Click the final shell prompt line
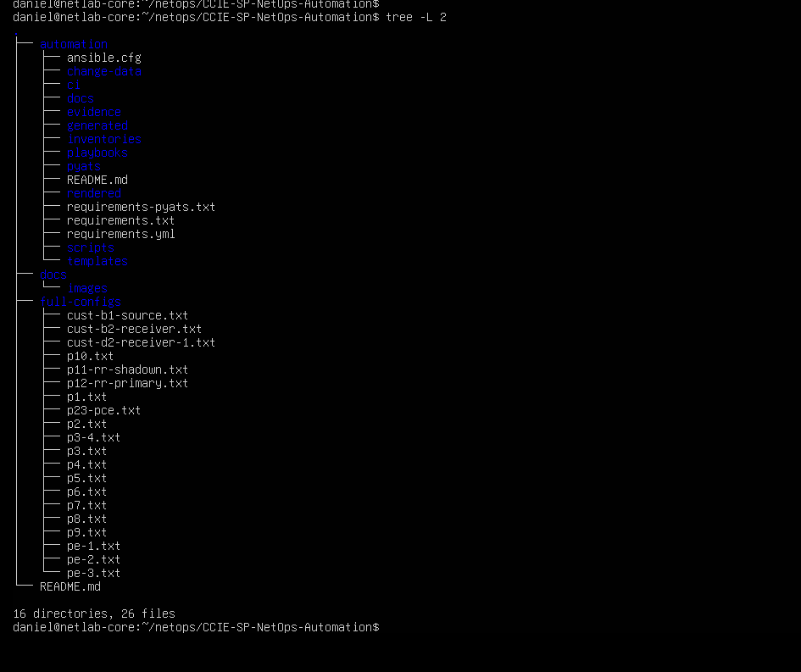Image resolution: width=801 pixels, height=672 pixels. (196, 627)
